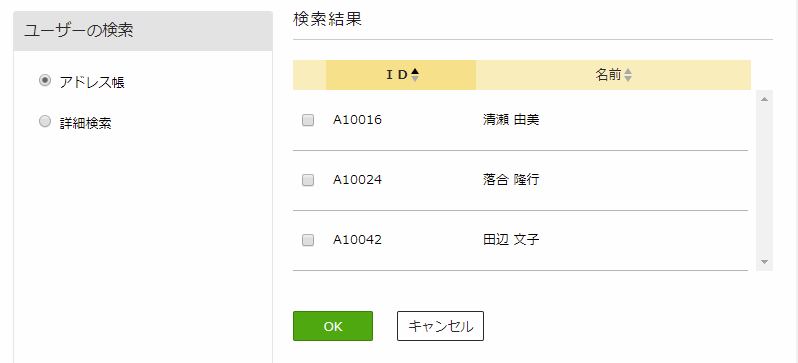Check the box for user A10042
The image size is (798, 363).
tap(308, 240)
